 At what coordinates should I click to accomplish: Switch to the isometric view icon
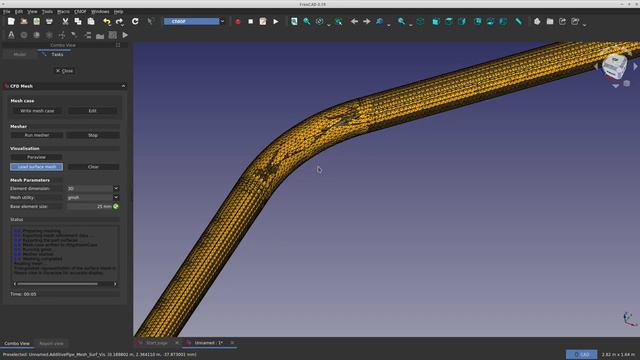click(420, 21)
